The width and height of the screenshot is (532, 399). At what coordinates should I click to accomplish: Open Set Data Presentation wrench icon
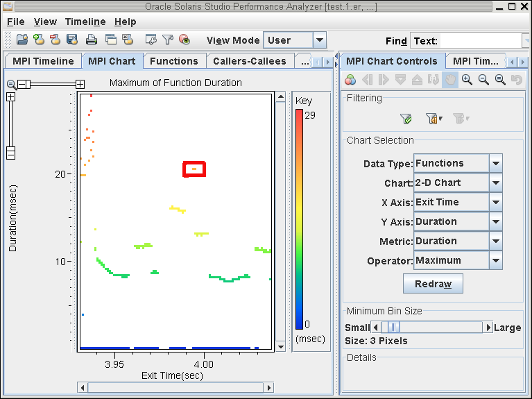click(x=151, y=40)
